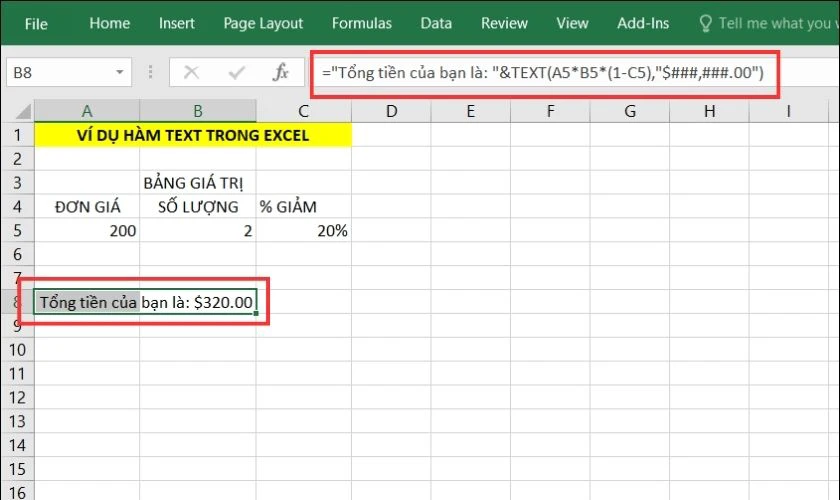Select column A header

87,111
